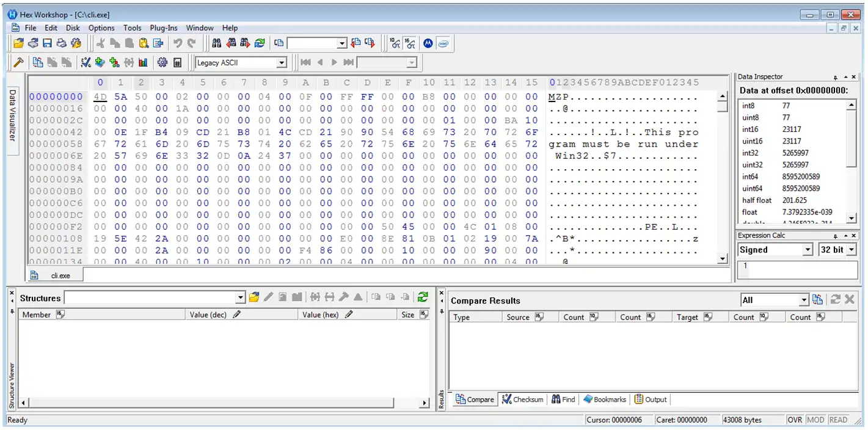Click the hammer tool icon
The width and height of the screenshot is (868, 430).
(18, 62)
